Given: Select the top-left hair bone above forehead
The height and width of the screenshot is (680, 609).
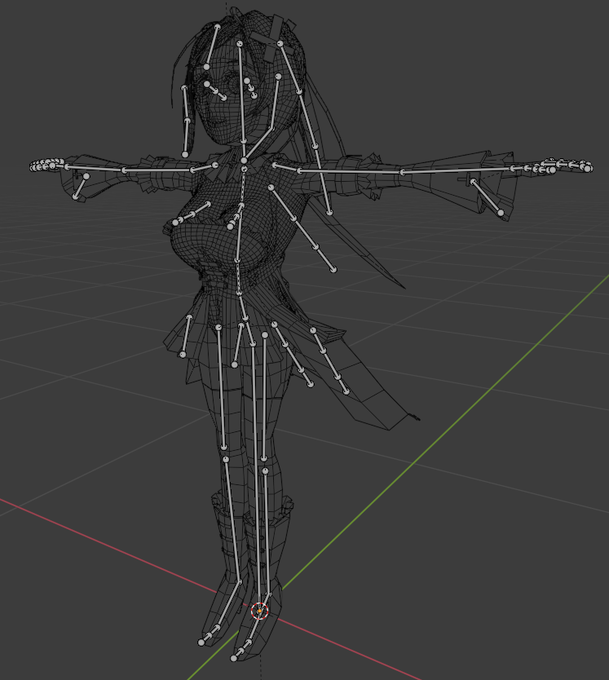Looking at the screenshot, I should coord(212,46).
